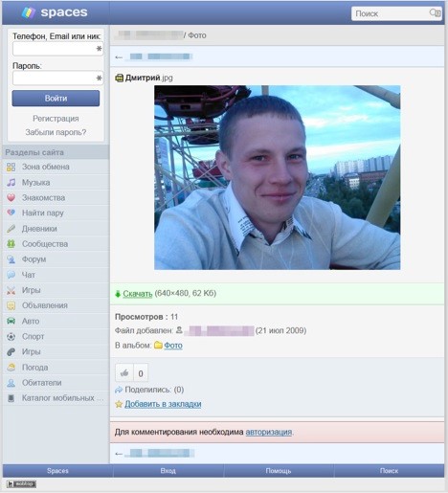Screen dimensions: 448x493
Task: Open the Знакомства heart icon
Action: pos(11,198)
